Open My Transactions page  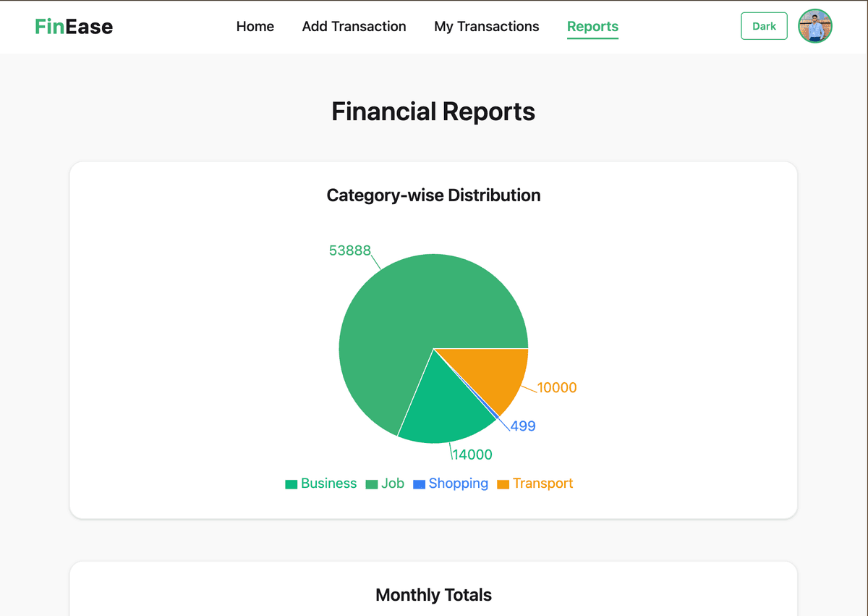pos(486,27)
